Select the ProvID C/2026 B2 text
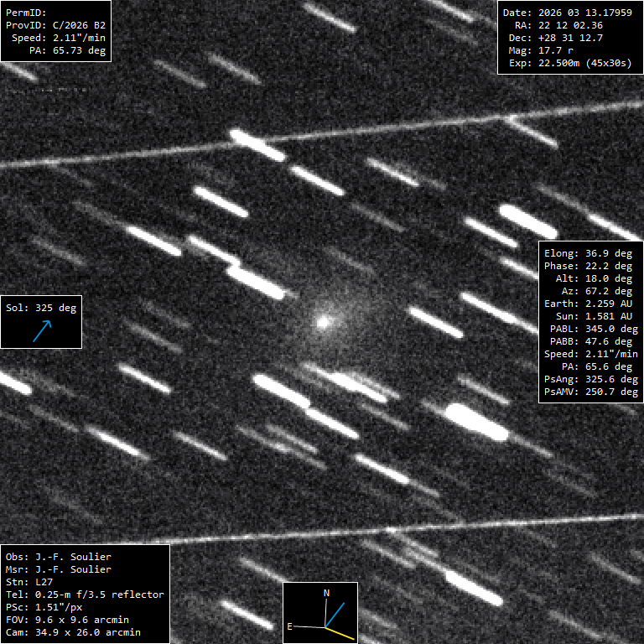Viewport: 644px width, 644px height. [55, 25]
